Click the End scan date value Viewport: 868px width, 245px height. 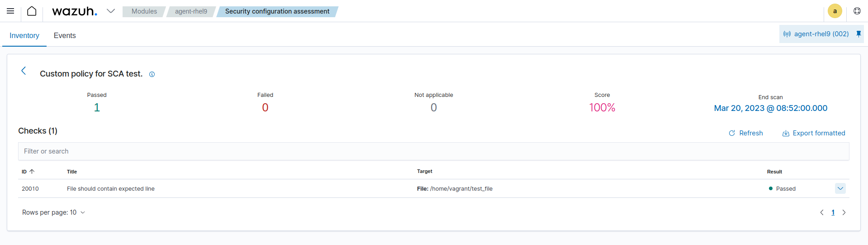point(770,108)
